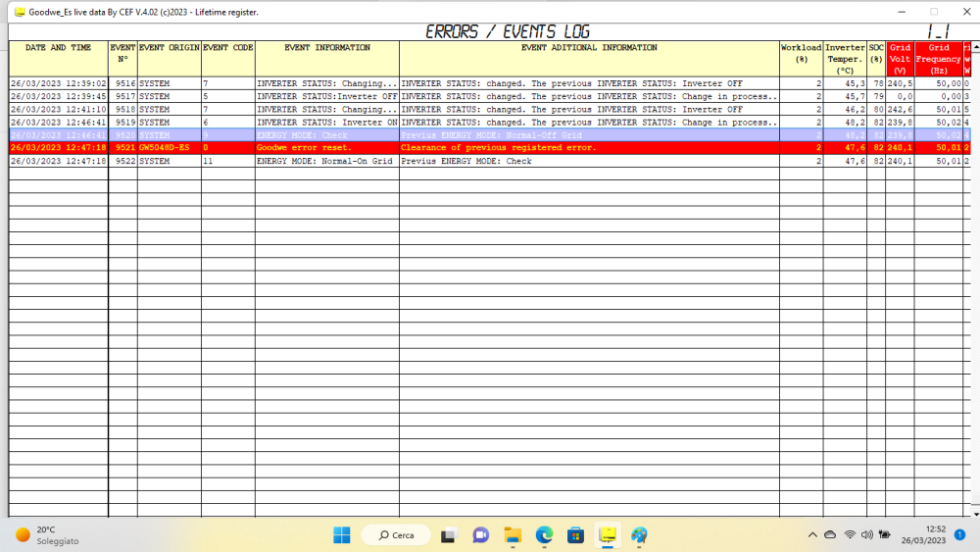Click 'Clearance of previous registered error.' text

(x=498, y=147)
